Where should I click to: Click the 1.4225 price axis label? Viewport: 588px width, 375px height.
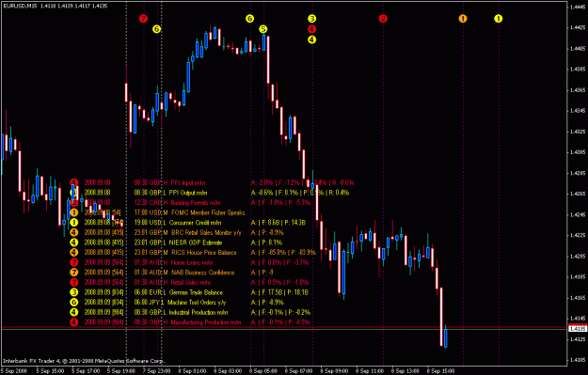tap(578, 235)
